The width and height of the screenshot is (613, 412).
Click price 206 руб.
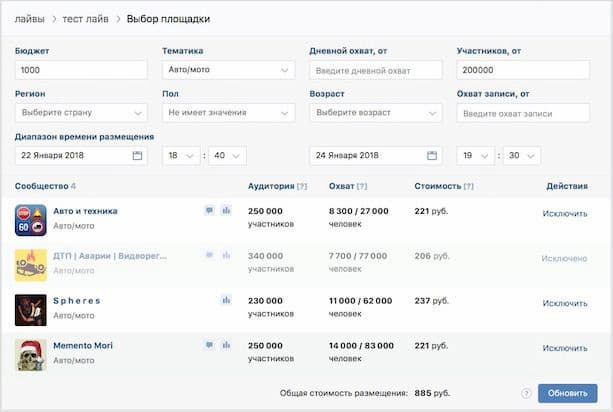432,256
